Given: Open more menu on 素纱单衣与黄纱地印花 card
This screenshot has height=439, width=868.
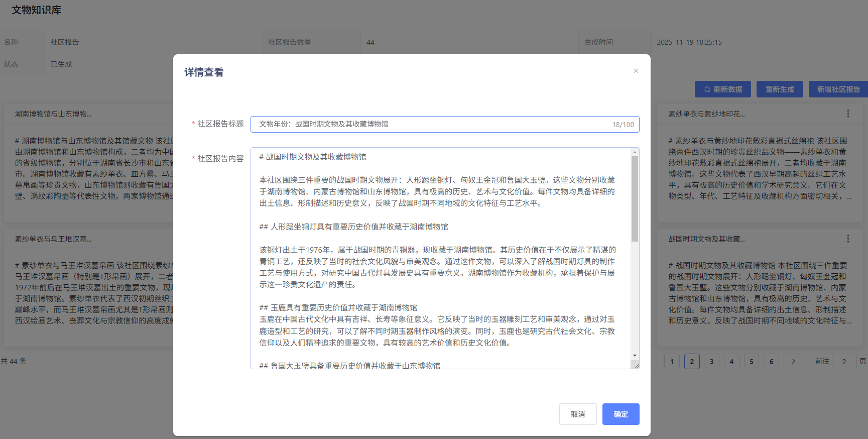Looking at the screenshot, I should tap(848, 114).
